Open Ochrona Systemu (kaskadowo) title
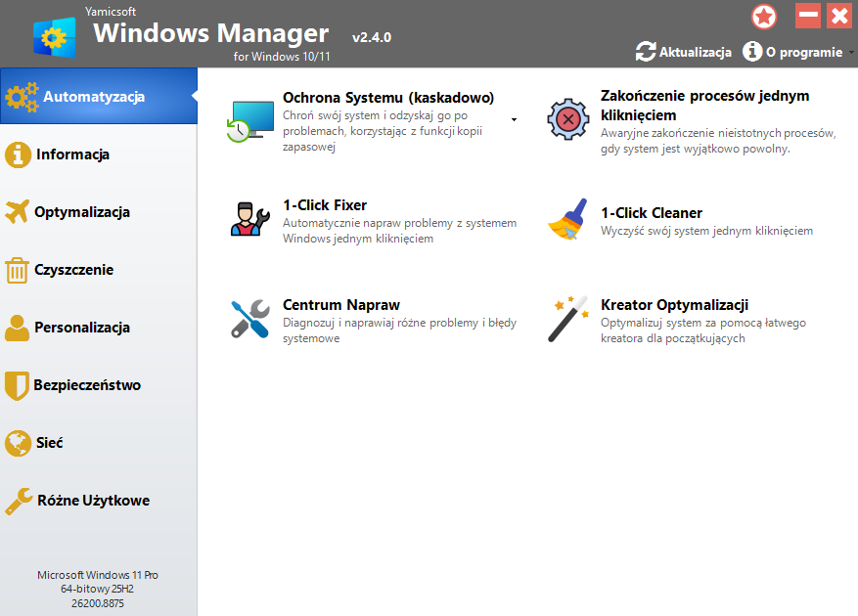 point(388,98)
